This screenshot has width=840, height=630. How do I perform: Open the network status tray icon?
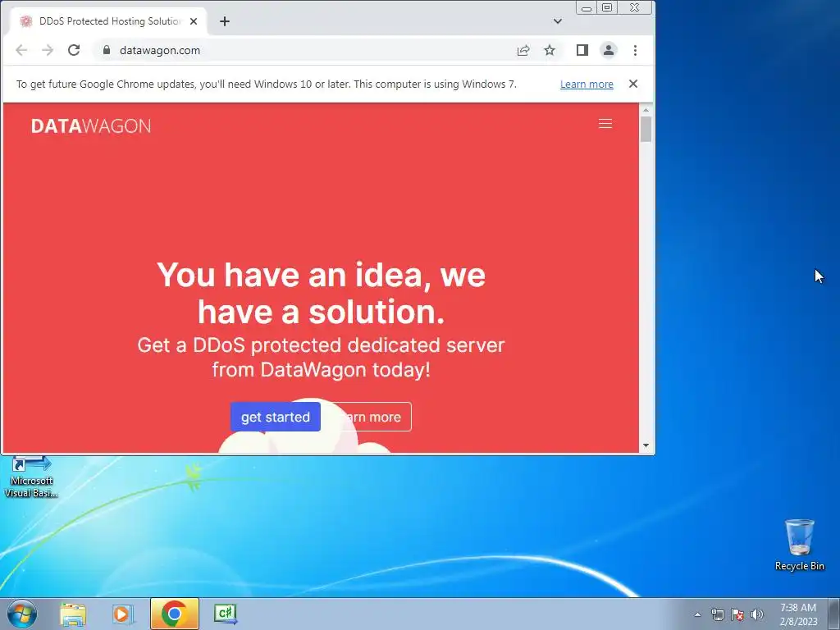(x=717, y=614)
